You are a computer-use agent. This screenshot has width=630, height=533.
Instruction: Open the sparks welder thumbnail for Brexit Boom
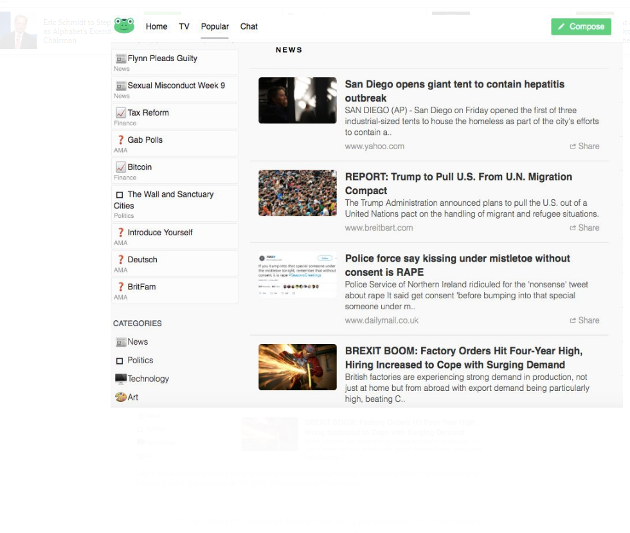pyautogui.click(x=297, y=367)
